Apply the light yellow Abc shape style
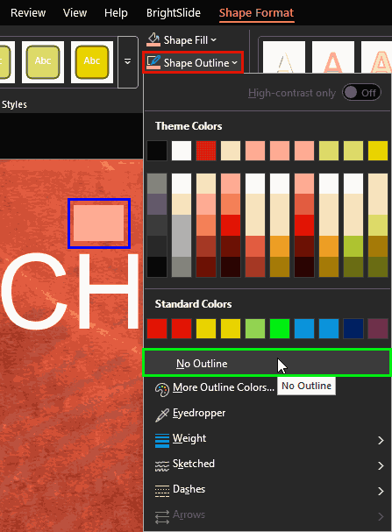The height and width of the screenshot is (532, 392). click(x=43, y=62)
